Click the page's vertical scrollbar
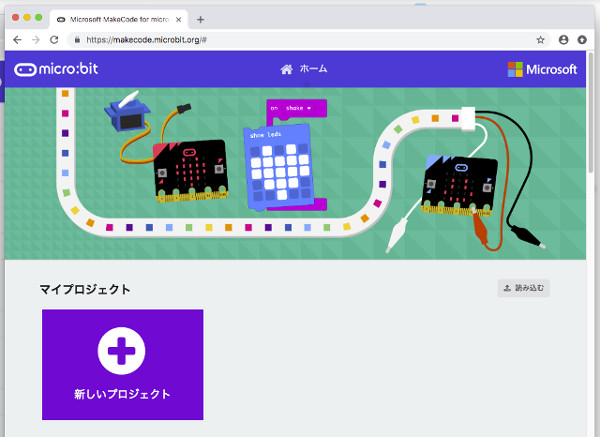600x437 pixels. (594, 120)
